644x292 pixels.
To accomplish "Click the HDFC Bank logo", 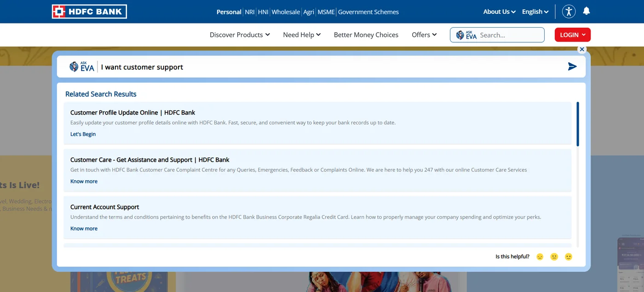I will tap(89, 12).
